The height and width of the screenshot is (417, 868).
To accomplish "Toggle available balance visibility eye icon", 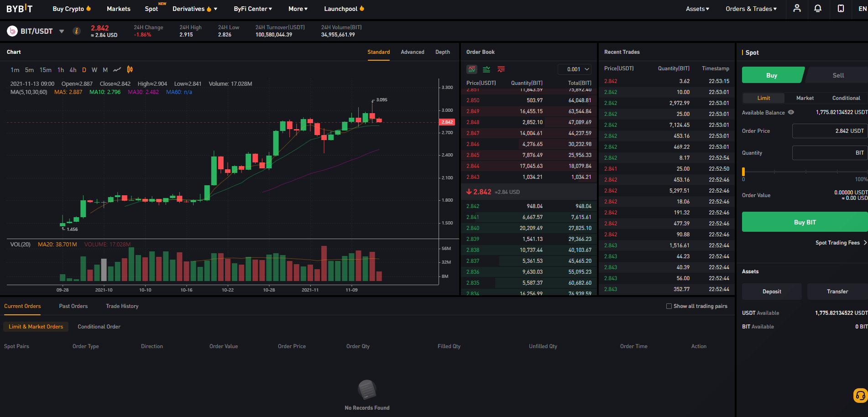I will click(791, 112).
